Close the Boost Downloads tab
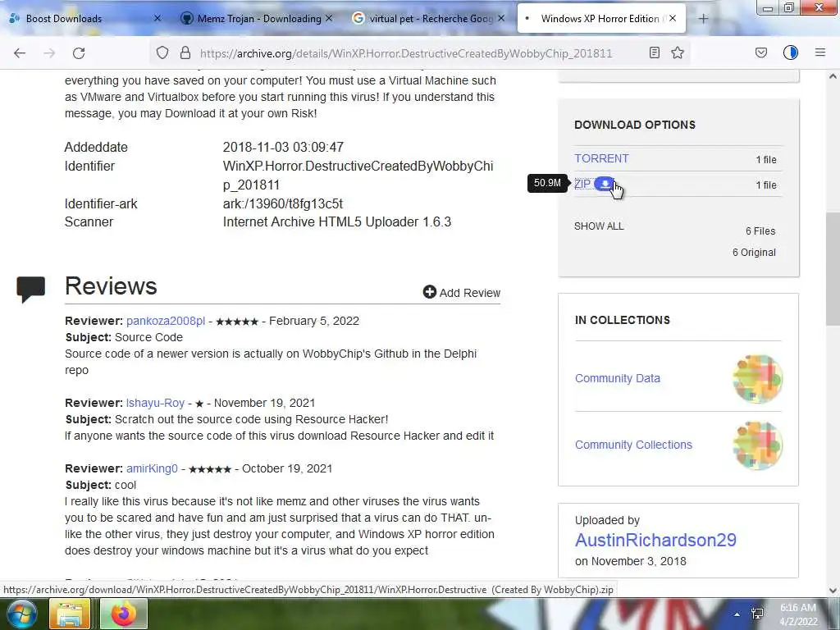Viewport: 840px width, 630px height. coord(157,18)
